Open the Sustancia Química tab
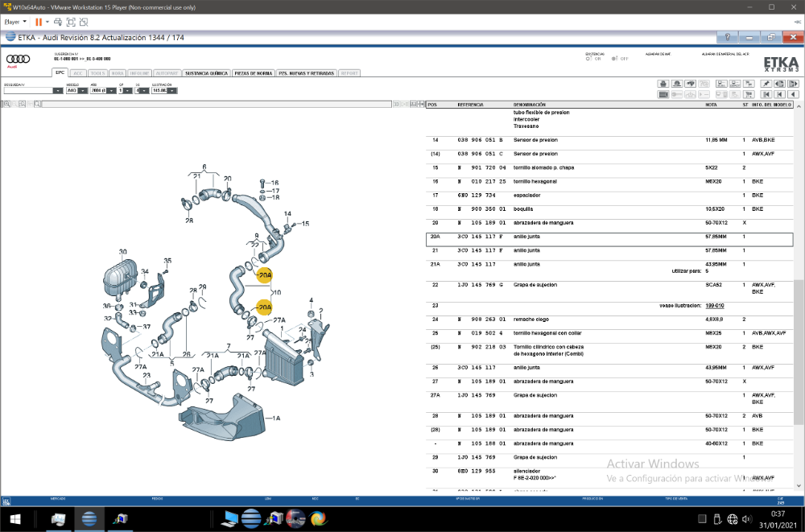 206,73
